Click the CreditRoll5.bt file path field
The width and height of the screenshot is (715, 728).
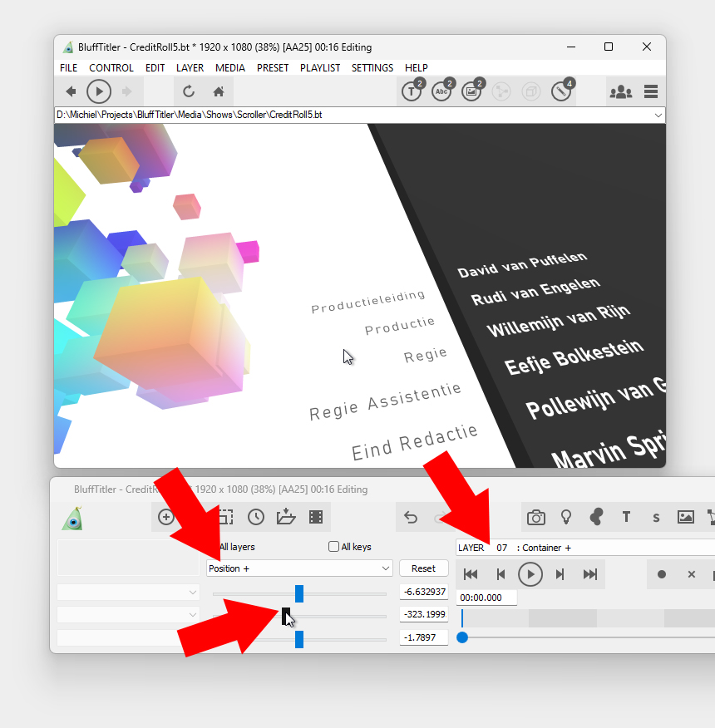pos(360,116)
